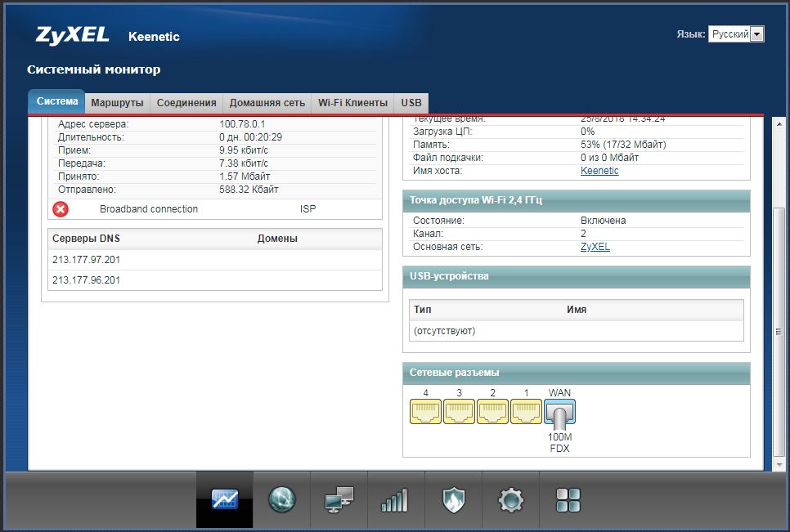This screenshot has height=532, width=790.
Task: Switch to the Wi-Fi Клиенты tab
Action: (352, 103)
